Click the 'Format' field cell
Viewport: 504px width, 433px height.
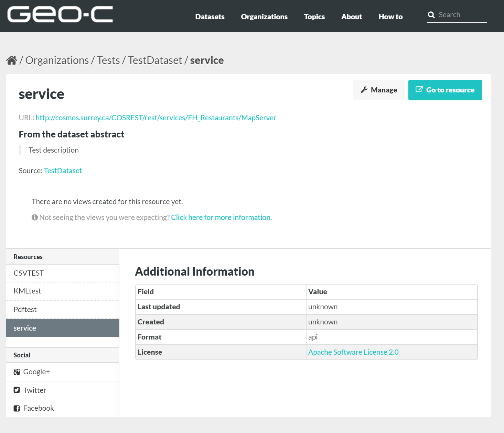tap(221, 337)
